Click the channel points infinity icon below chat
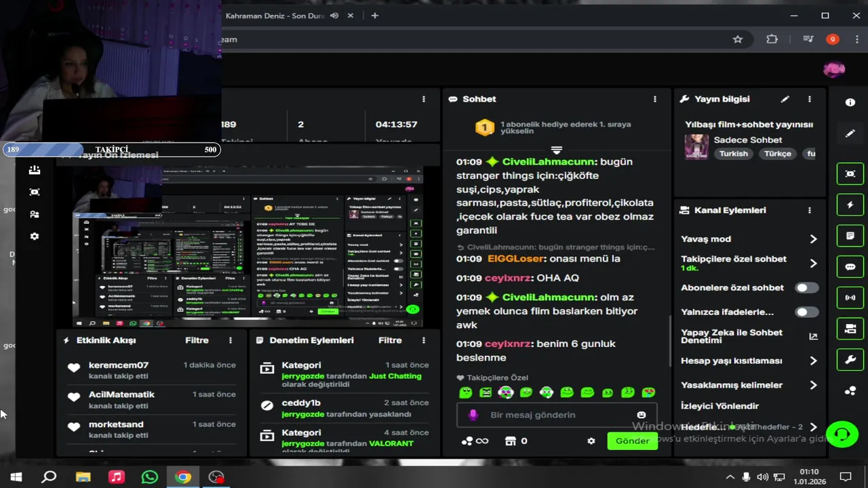The width and height of the screenshot is (868, 488). tap(475, 441)
